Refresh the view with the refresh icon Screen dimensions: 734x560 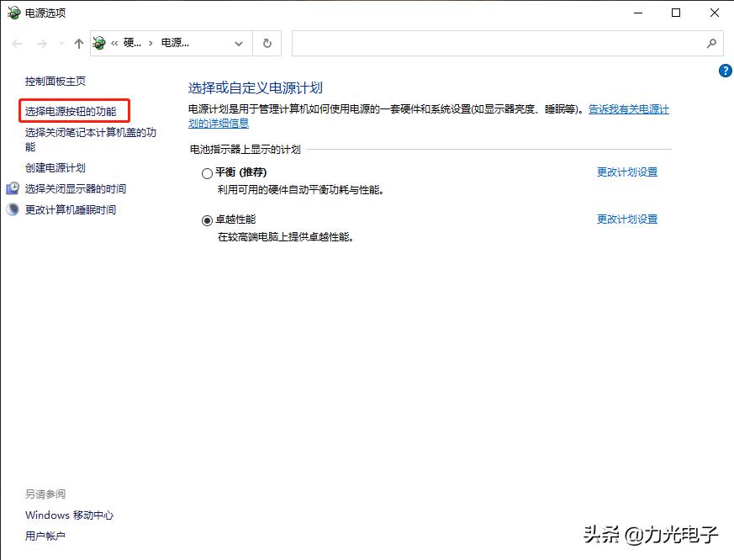(x=266, y=43)
